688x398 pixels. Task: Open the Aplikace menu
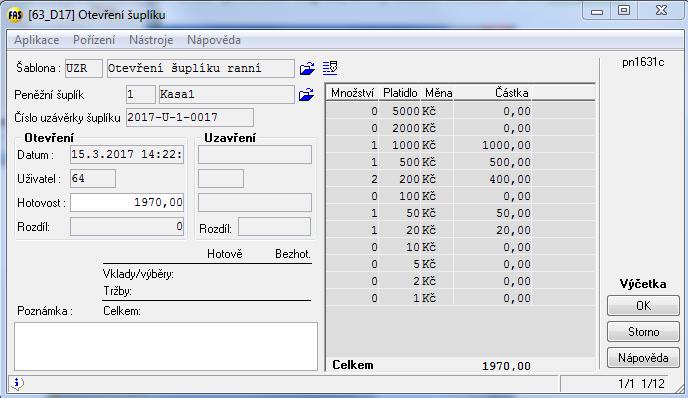[36, 40]
